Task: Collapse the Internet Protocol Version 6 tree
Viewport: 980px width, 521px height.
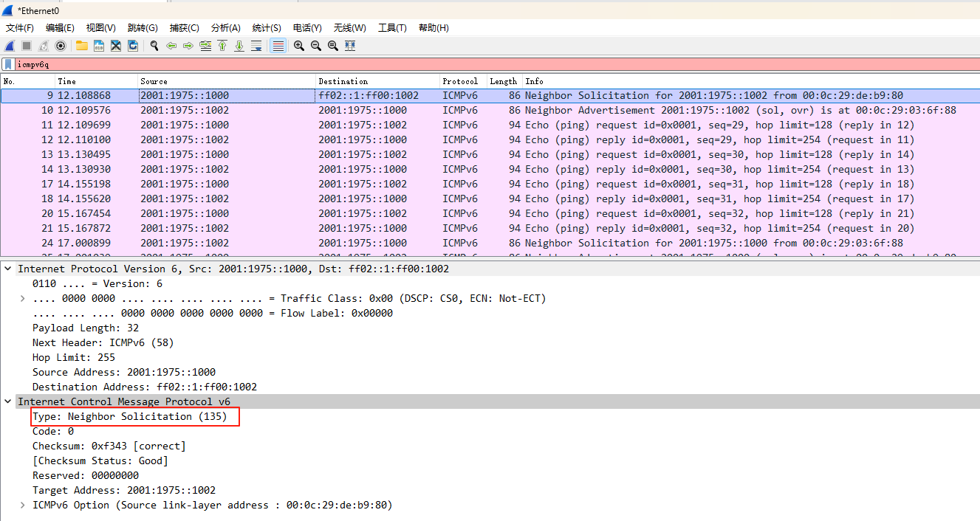Action: click(x=8, y=269)
